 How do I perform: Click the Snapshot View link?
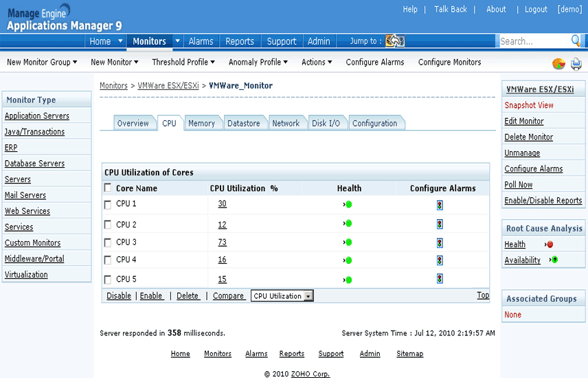tap(529, 105)
